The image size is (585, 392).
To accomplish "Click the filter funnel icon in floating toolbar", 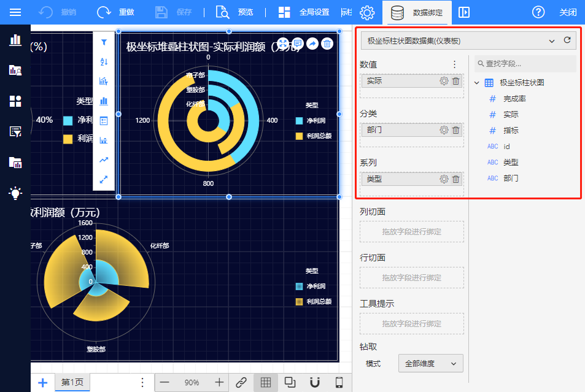I will pos(104,42).
